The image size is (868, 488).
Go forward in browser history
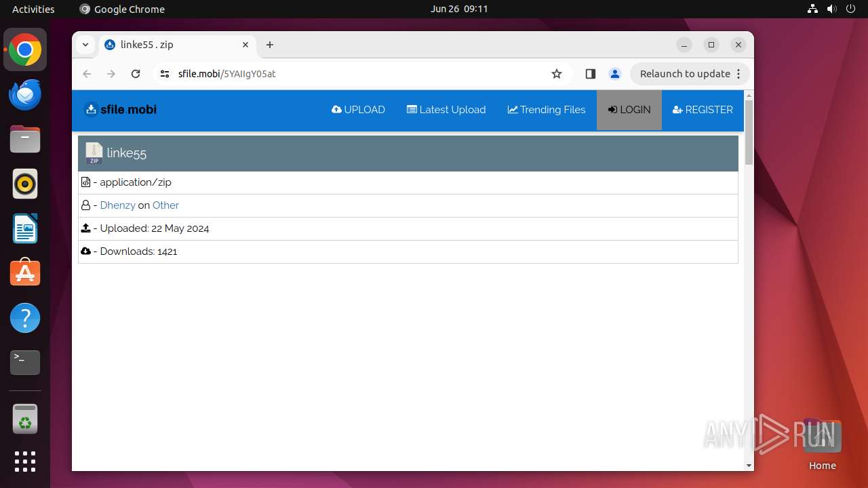(x=111, y=74)
